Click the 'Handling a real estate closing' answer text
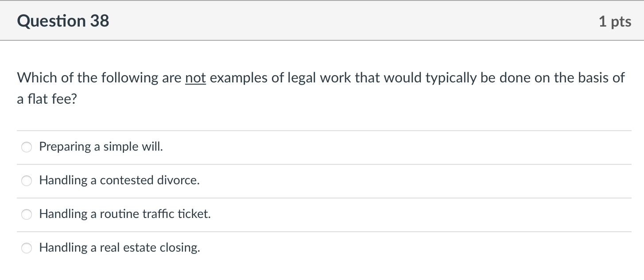644x280 pixels. click(120, 248)
